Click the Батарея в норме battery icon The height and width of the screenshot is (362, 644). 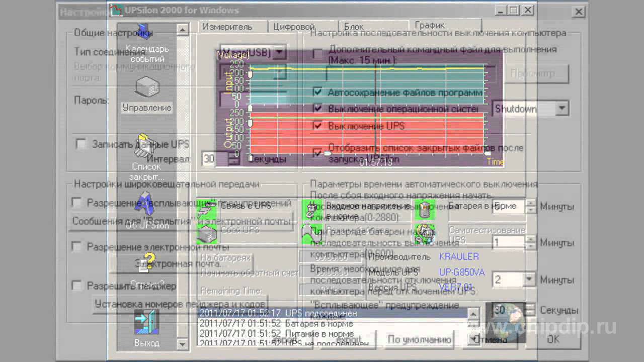pyautogui.click(x=425, y=209)
